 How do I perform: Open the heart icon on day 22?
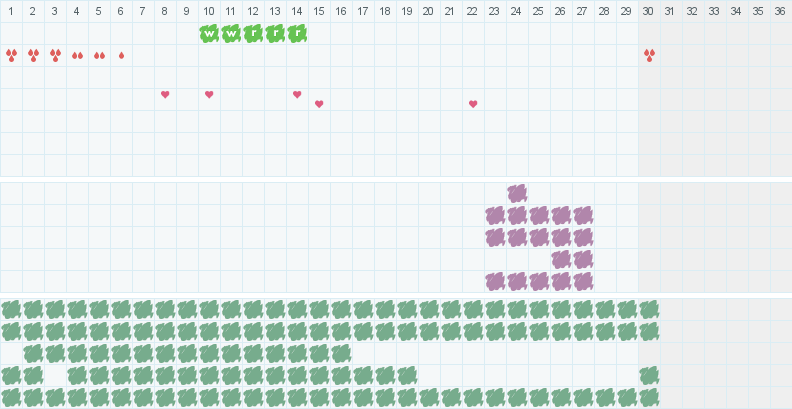pyautogui.click(x=473, y=104)
